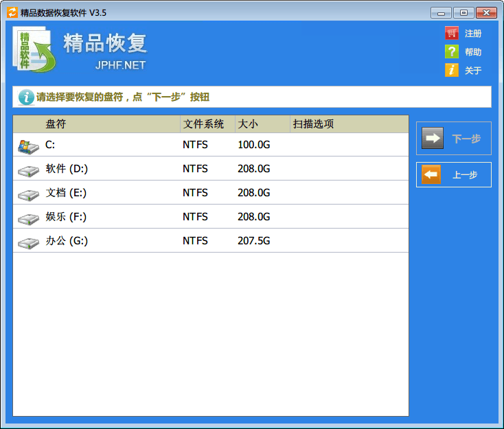Click the NTFS cell of 办公 (G:) row
The image size is (504, 429).
tap(195, 241)
